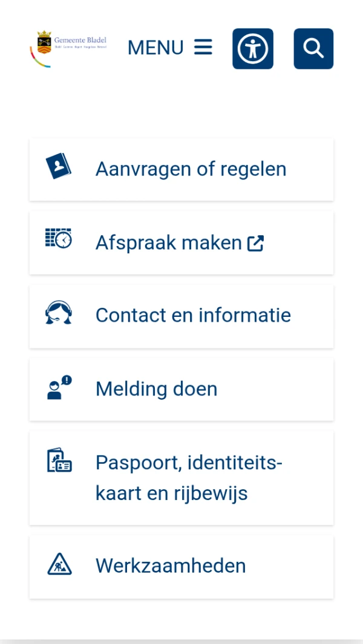Select the address book icon beside Aanvragen of regelen

[x=58, y=169]
